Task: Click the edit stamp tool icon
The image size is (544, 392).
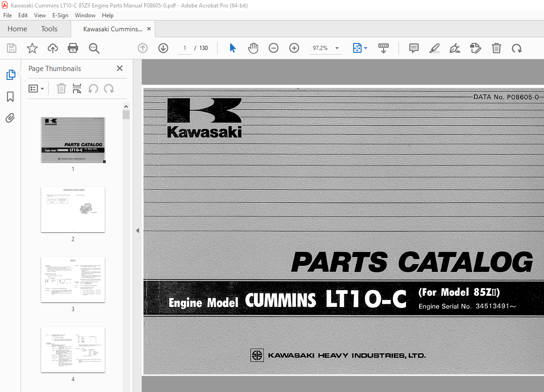Action: coord(475,48)
